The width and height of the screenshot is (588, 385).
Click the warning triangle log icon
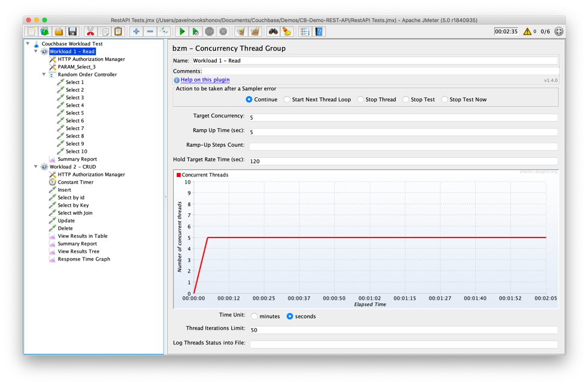(x=527, y=31)
